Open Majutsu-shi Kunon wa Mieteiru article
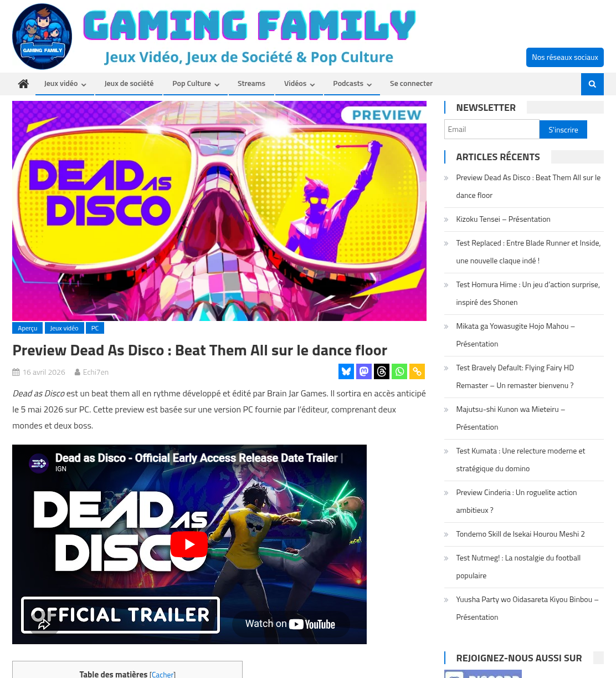616x678 pixels. tap(510, 418)
